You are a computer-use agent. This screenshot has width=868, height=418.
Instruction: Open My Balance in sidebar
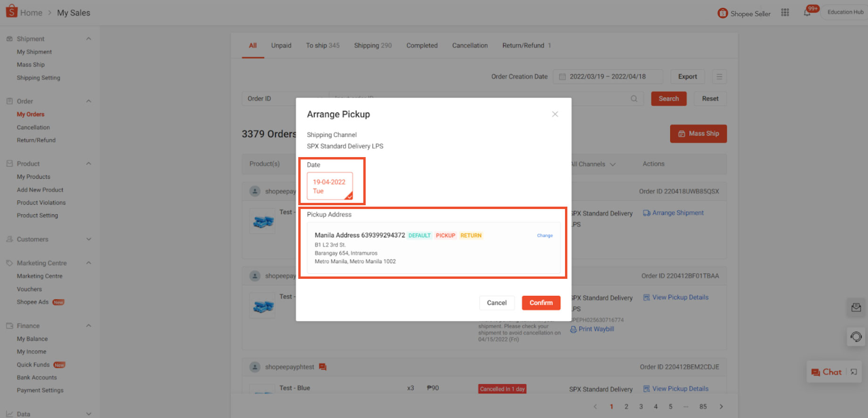pos(32,339)
